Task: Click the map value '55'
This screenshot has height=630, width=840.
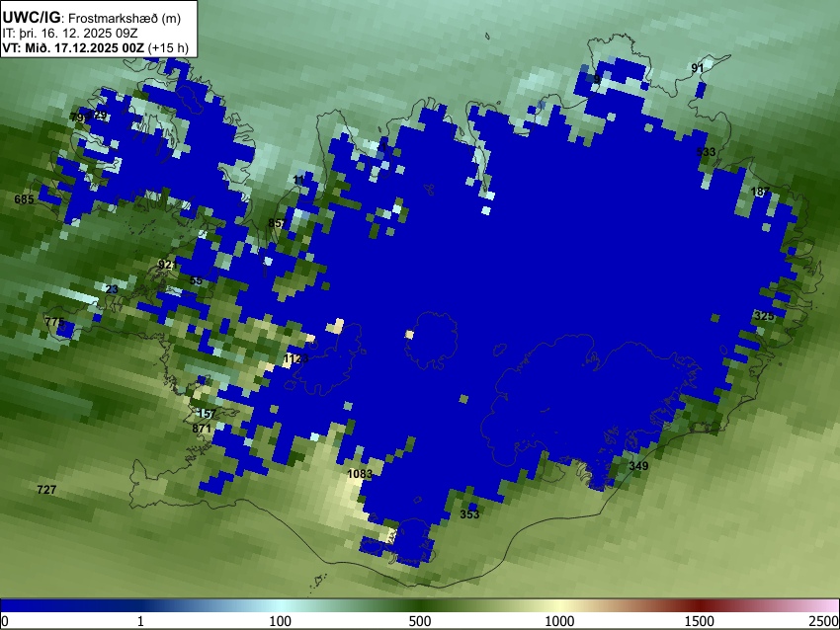Action: 196,280
